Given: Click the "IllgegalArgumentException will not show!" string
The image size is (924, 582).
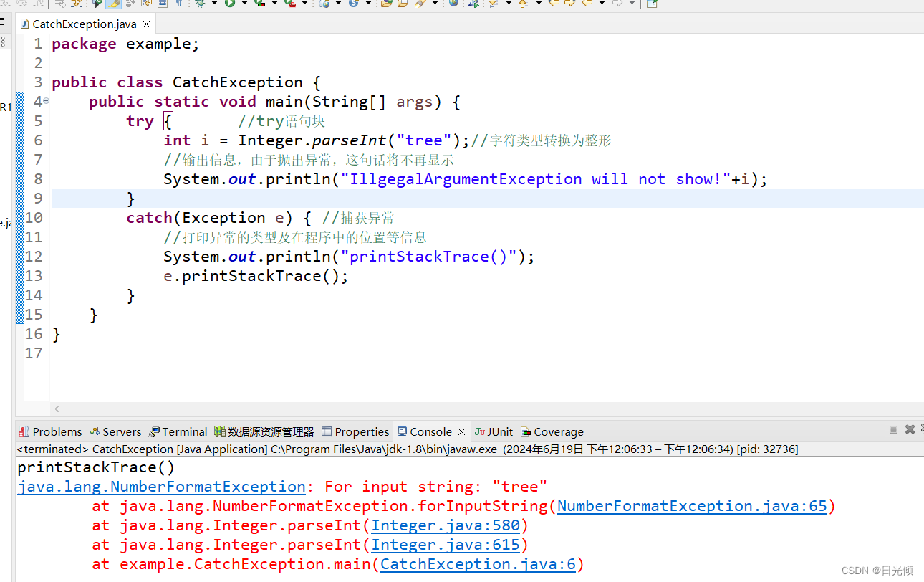Looking at the screenshot, I should (x=536, y=179).
